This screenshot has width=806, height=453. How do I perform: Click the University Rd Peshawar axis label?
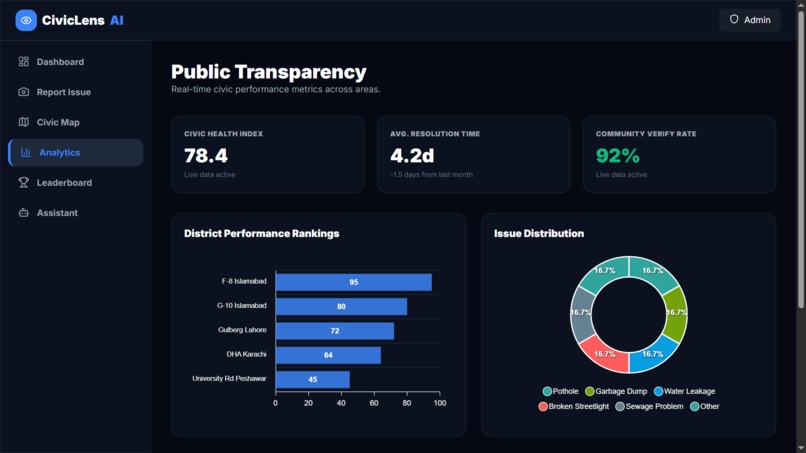click(229, 378)
